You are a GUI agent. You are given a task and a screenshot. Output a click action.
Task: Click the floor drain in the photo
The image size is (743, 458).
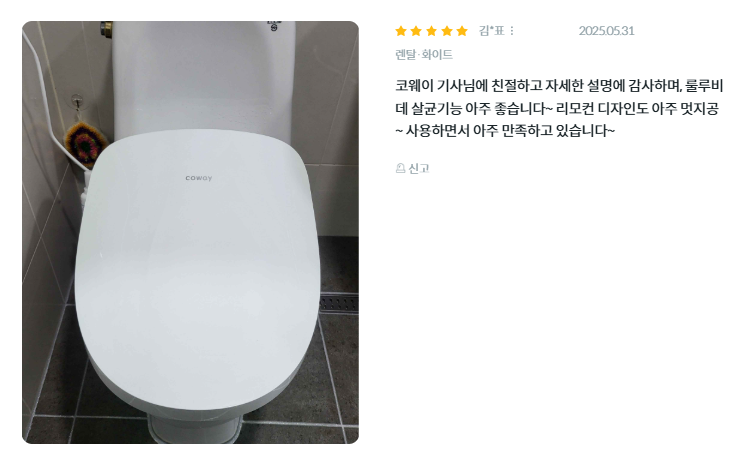pyautogui.click(x=339, y=303)
